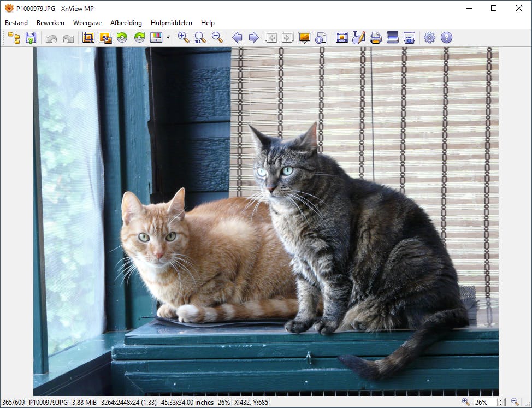The height and width of the screenshot is (408, 532).
Task: Open the Afbeelding menu
Action: 126,23
